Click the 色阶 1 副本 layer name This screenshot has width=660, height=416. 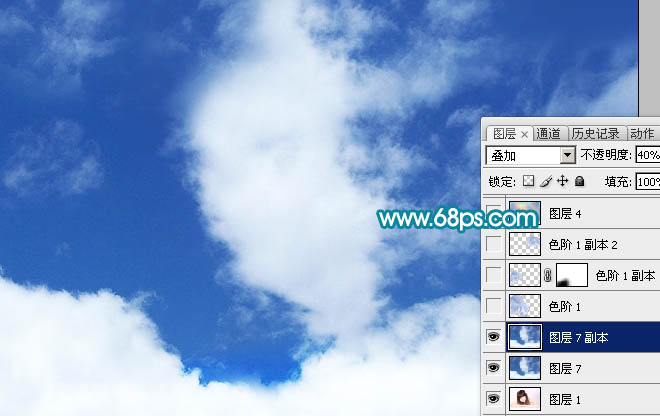click(x=625, y=276)
